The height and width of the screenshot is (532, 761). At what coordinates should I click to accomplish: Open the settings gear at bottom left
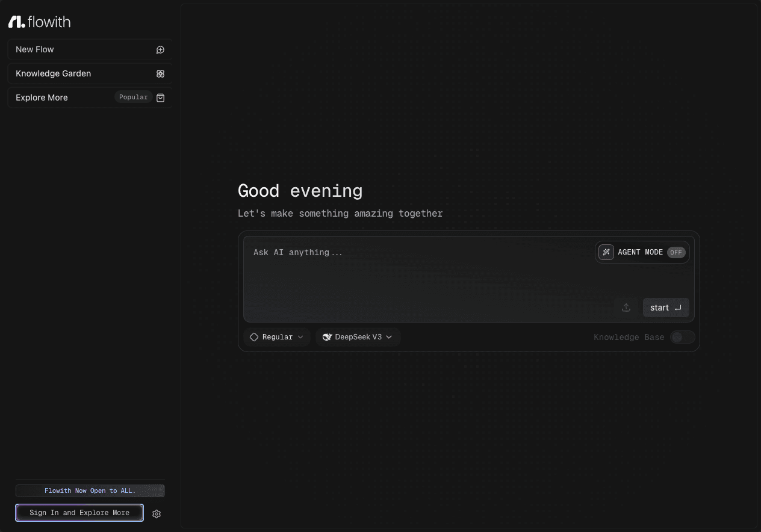(x=157, y=514)
